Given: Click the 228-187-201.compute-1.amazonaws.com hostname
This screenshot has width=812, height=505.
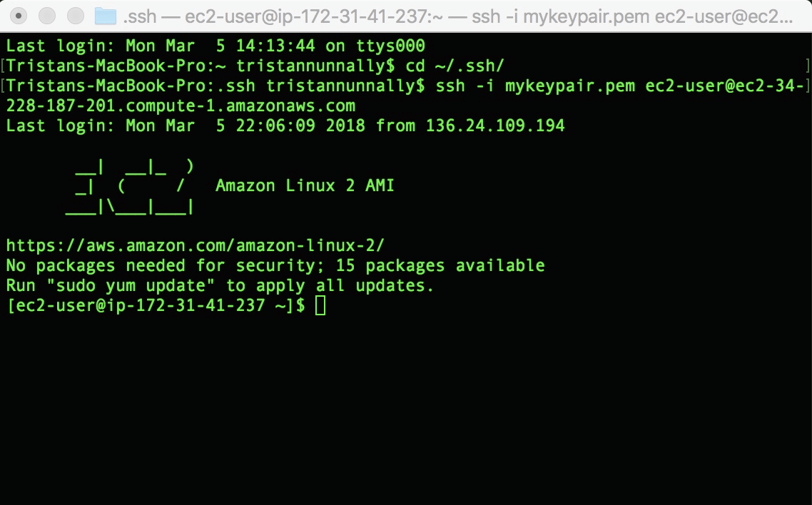Looking at the screenshot, I should pos(181,106).
